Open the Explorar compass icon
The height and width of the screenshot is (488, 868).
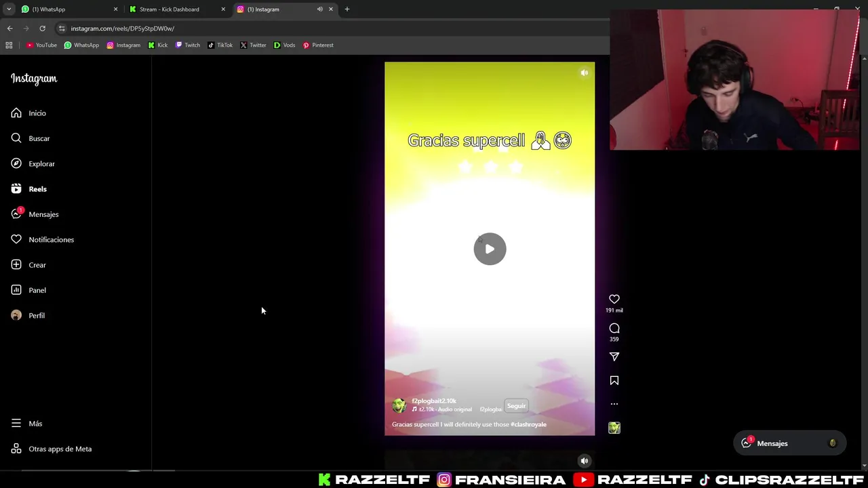point(16,163)
